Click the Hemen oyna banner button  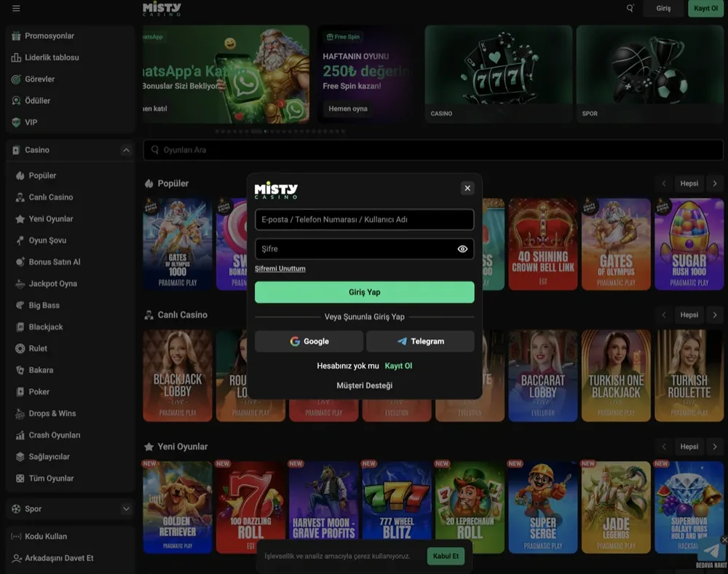[x=348, y=109]
